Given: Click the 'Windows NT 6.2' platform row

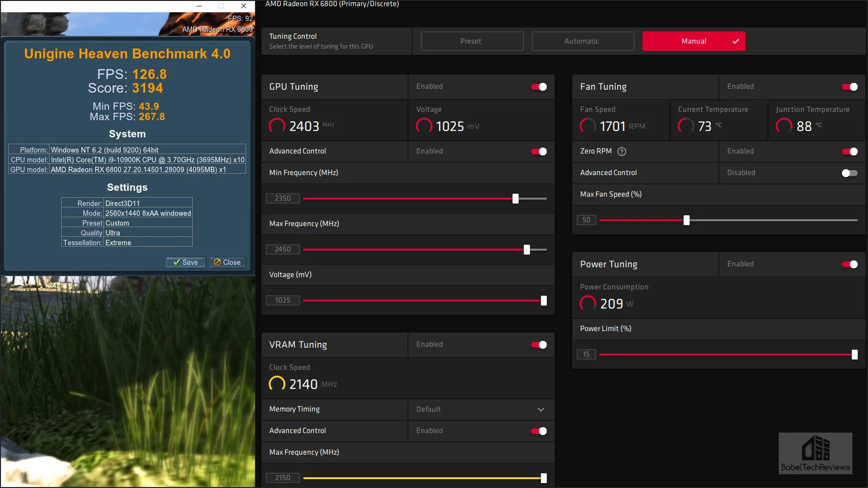Looking at the screenshot, I should pos(127,150).
